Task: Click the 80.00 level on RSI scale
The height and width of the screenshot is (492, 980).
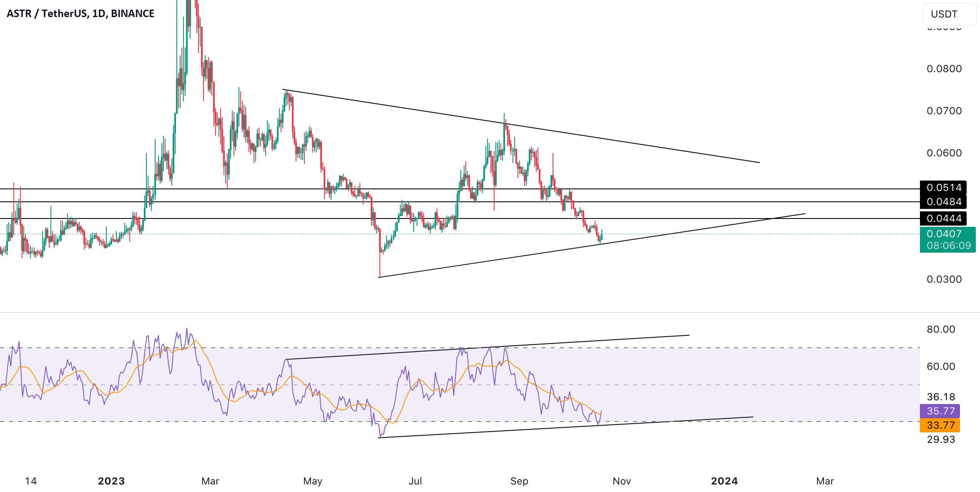Action: (x=941, y=329)
